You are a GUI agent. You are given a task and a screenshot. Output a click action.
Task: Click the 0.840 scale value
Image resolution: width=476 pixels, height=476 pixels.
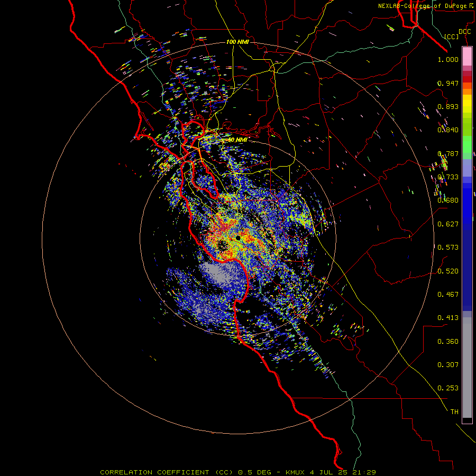(448, 130)
